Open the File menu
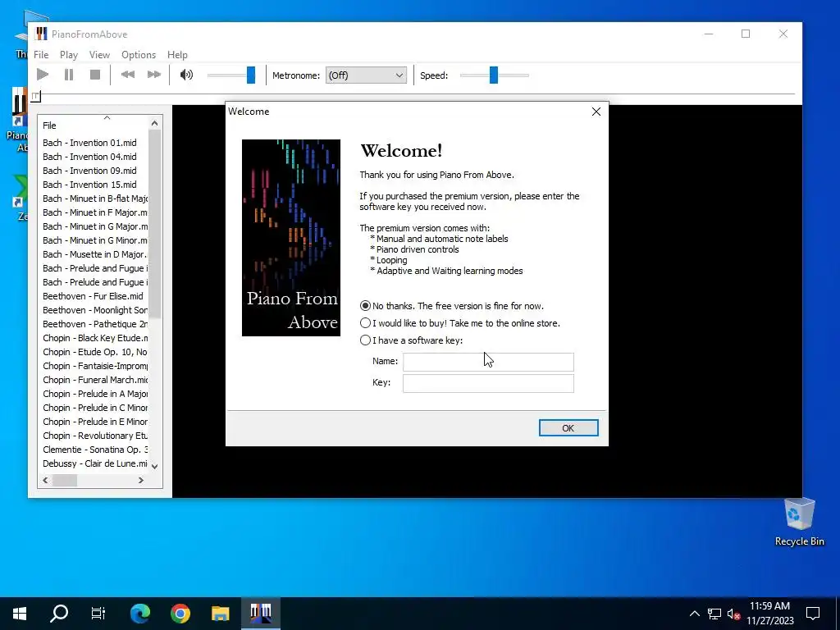The height and width of the screenshot is (630, 840). point(41,55)
